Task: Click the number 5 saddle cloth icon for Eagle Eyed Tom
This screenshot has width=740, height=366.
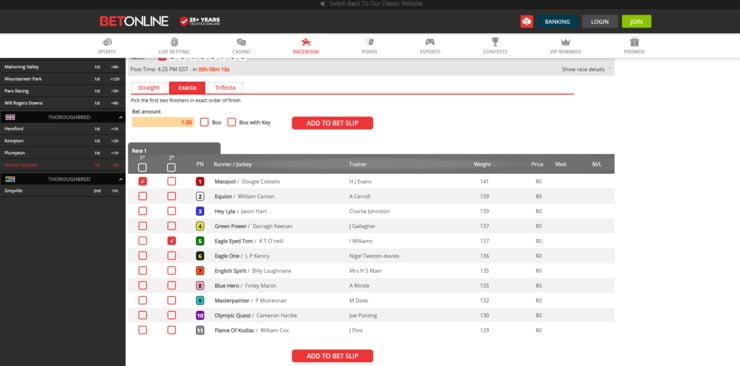Action: pos(200,241)
